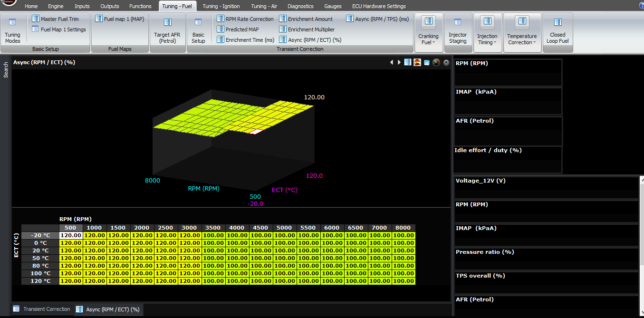Open ECU Hardware Settings tab

click(x=379, y=6)
